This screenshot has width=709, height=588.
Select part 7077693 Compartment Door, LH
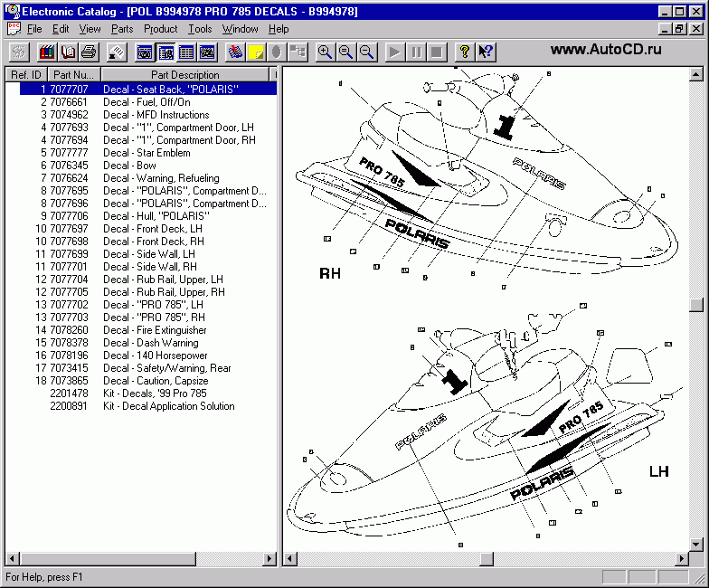coord(141,128)
